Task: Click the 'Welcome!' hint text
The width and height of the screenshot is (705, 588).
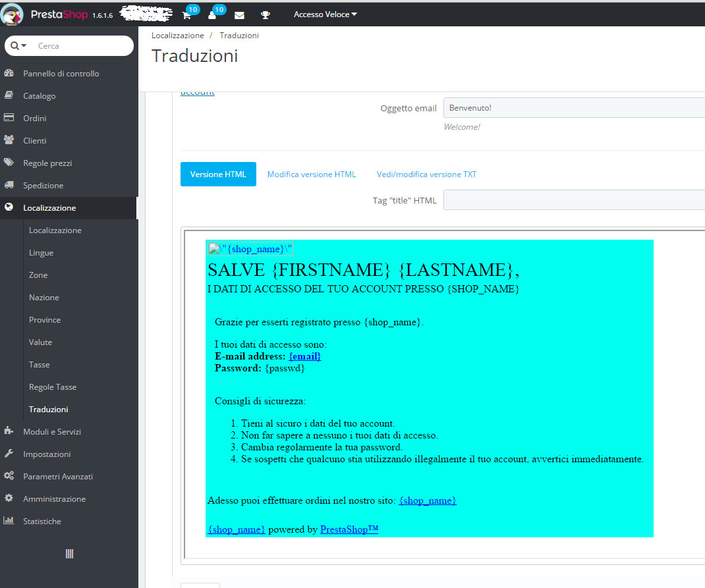Action: pyautogui.click(x=462, y=127)
